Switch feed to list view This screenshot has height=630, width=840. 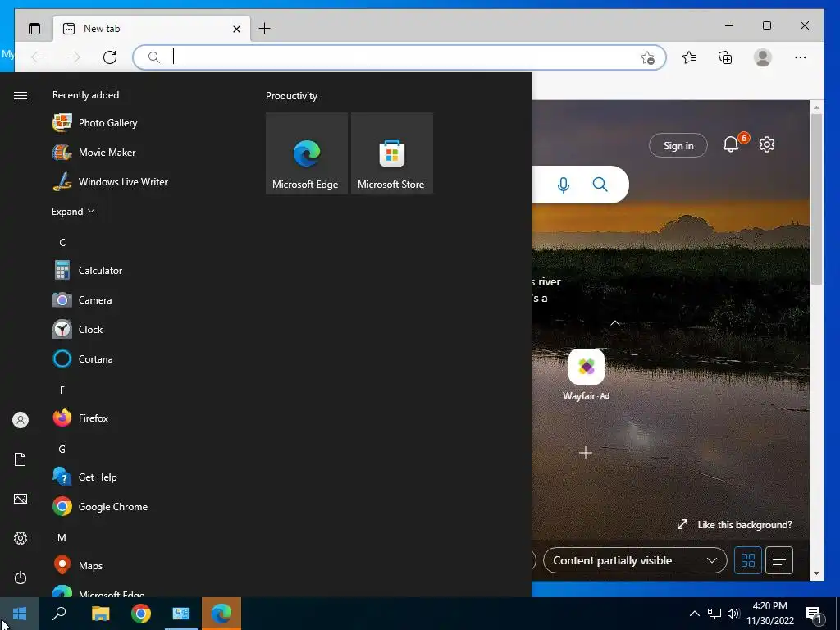coord(779,560)
